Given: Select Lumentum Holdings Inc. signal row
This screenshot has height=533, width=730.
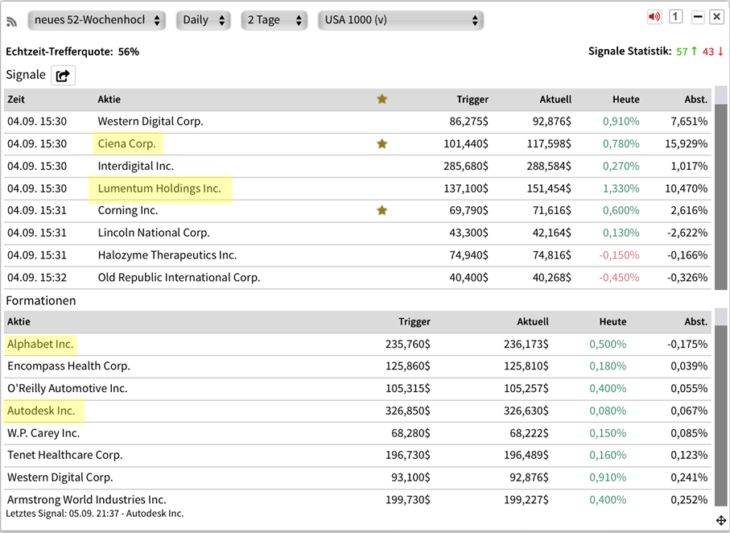Looking at the screenshot, I should click(x=358, y=189).
